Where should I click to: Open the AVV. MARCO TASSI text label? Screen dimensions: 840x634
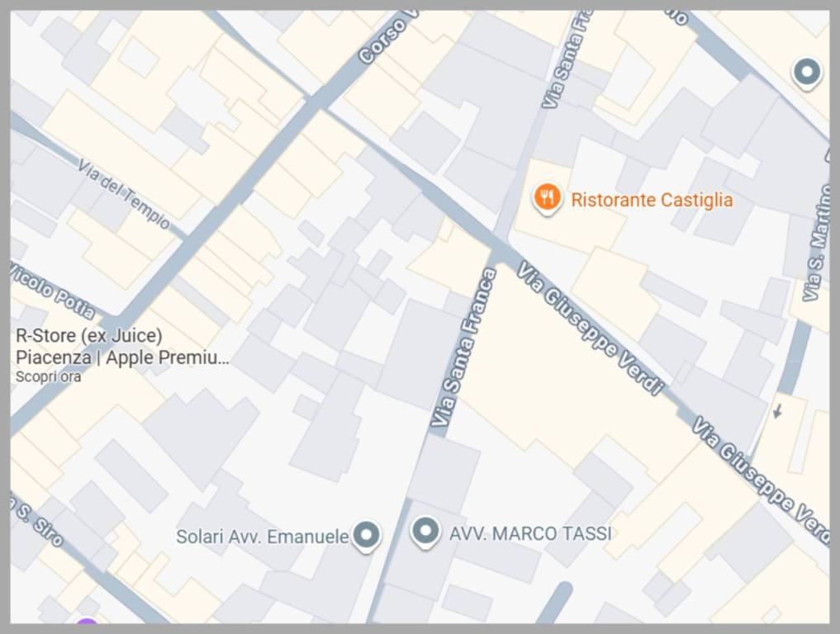[x=529, y=533]
